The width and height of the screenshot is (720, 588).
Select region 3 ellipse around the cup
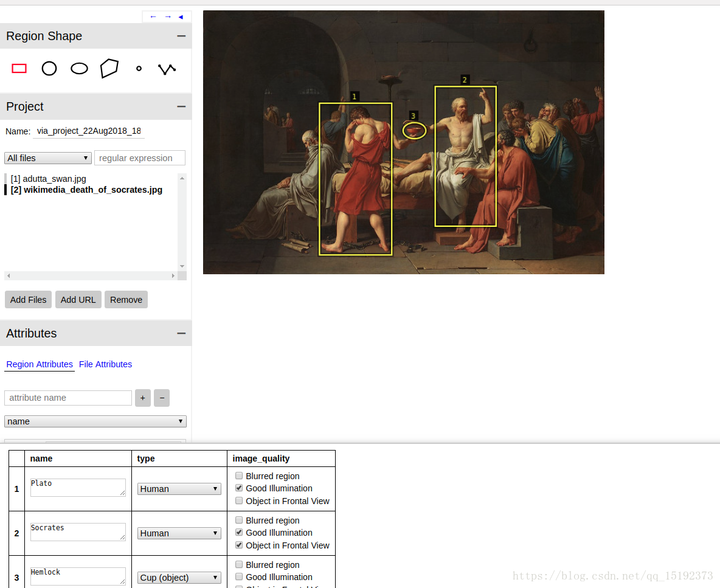click(414, 131)
